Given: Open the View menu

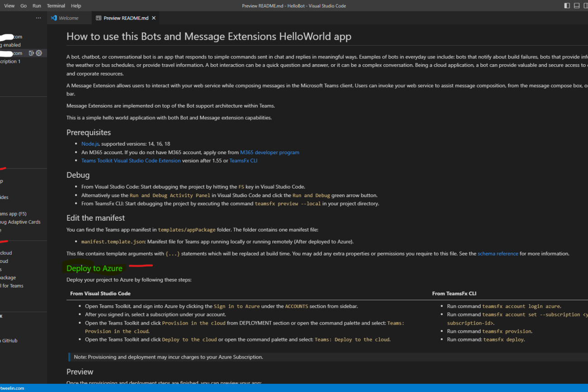Looking at the screenshot, I should tap(9, 6).
